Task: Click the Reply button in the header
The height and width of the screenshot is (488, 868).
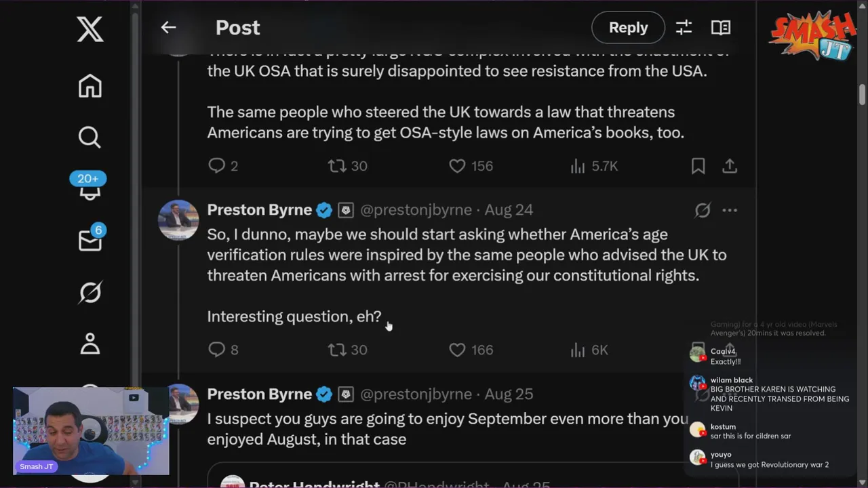Action: click(x=628, y=27)
